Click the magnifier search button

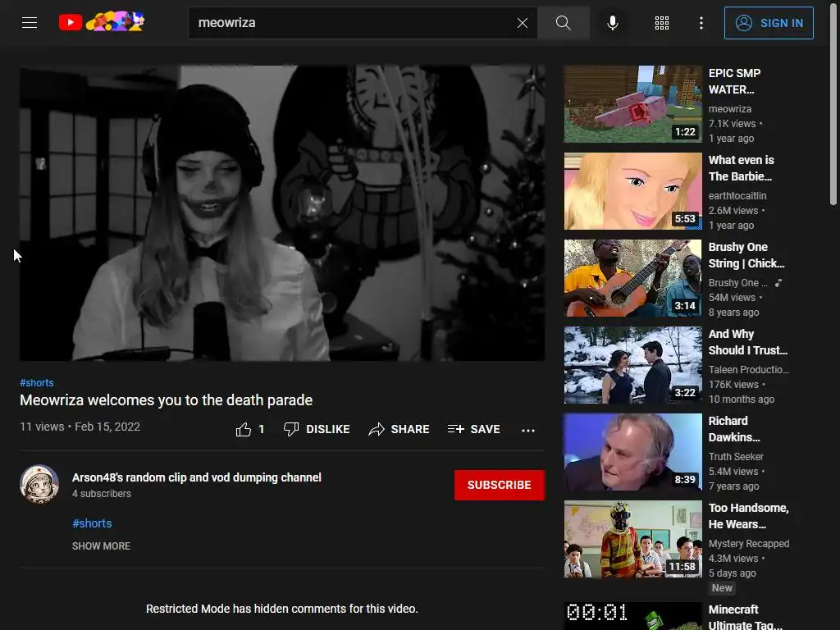click(x=563, y=22)
